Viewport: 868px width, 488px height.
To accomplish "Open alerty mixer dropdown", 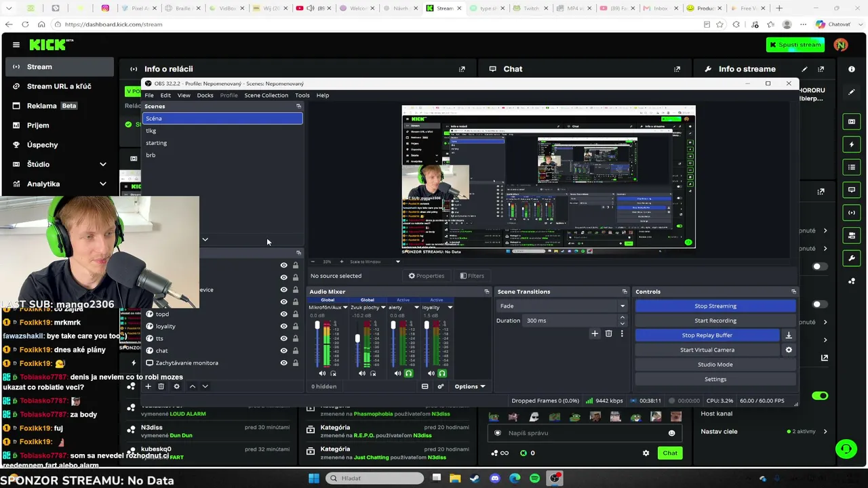I will tap(416, 308).
